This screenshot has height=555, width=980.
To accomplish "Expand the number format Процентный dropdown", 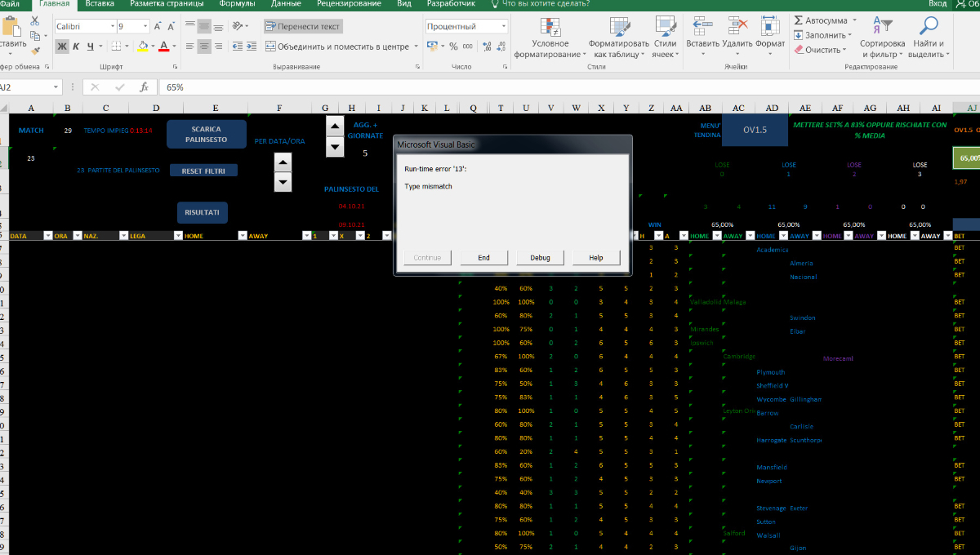I will coord(503,27).
